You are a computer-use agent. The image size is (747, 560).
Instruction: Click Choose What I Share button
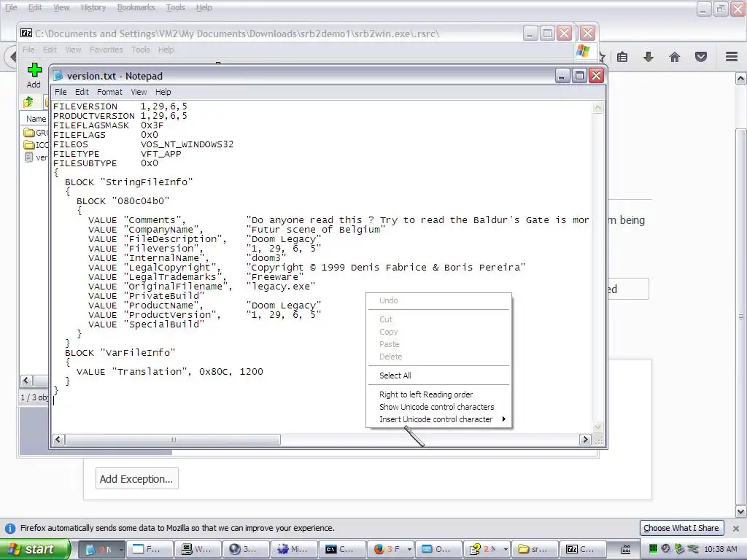click(x=681, y=528)
